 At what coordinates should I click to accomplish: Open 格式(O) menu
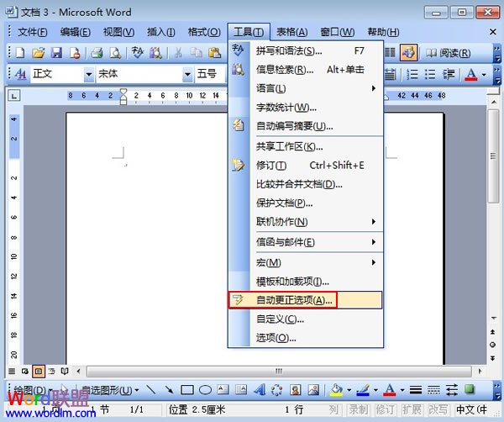pos(204,32)
